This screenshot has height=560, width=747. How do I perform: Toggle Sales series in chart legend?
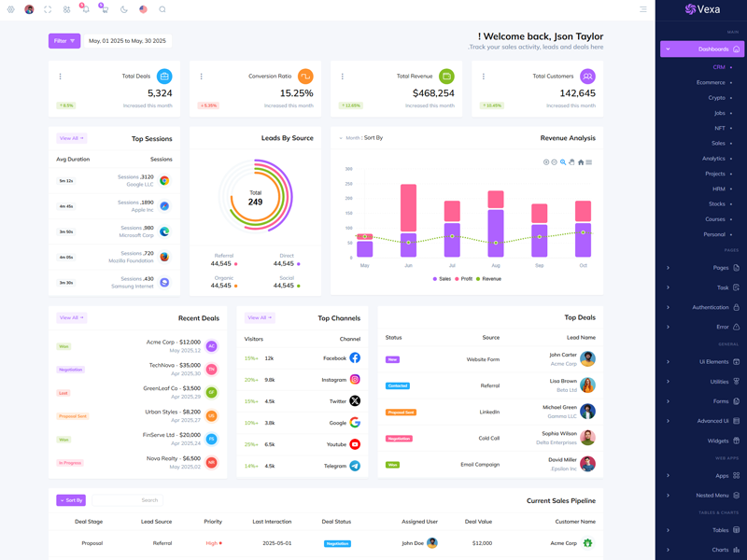(x=442, y=279)
